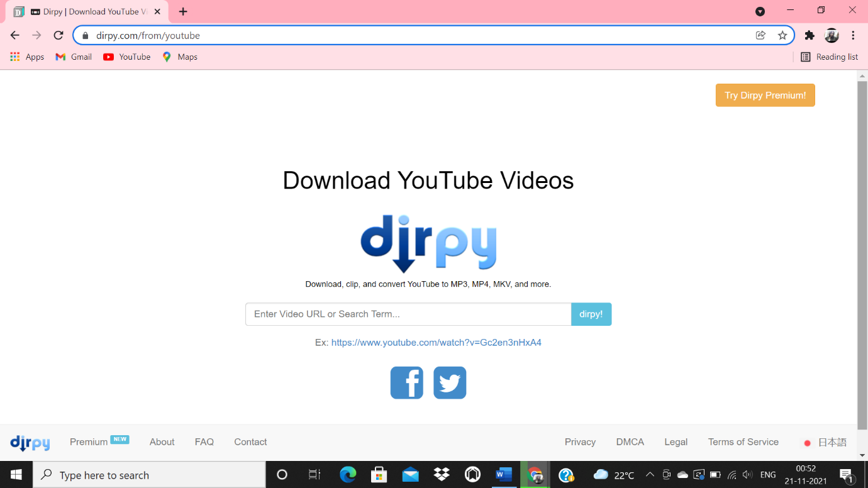Close the Dirpy tab
Viewport: 868px width, 488px height.
click(x=157, y=11)
